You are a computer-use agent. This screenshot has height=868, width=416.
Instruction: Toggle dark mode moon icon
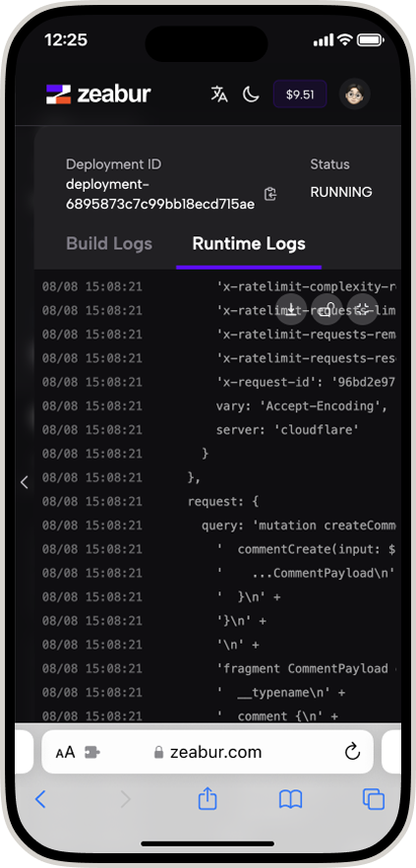tap(251, 94)
